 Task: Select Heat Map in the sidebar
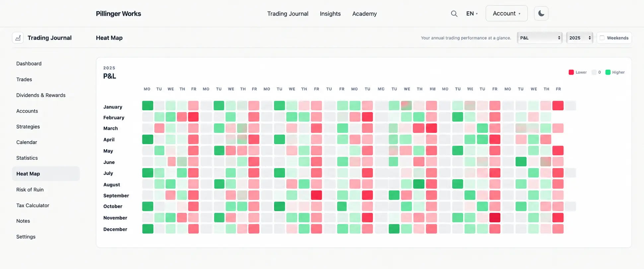[x=46, y=174]
